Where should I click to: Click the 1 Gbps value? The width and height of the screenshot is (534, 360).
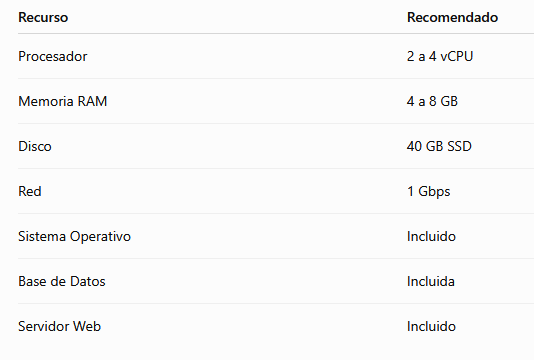pos(428,191)
